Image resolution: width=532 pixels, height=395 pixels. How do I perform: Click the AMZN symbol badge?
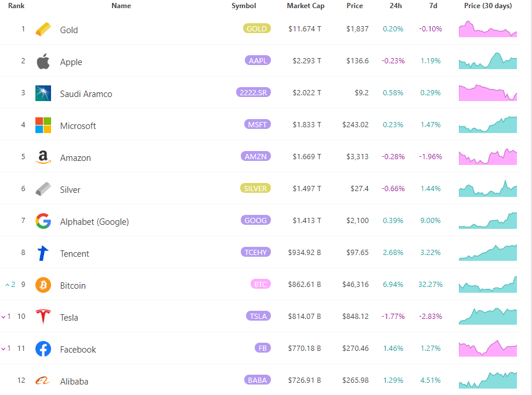256,156
